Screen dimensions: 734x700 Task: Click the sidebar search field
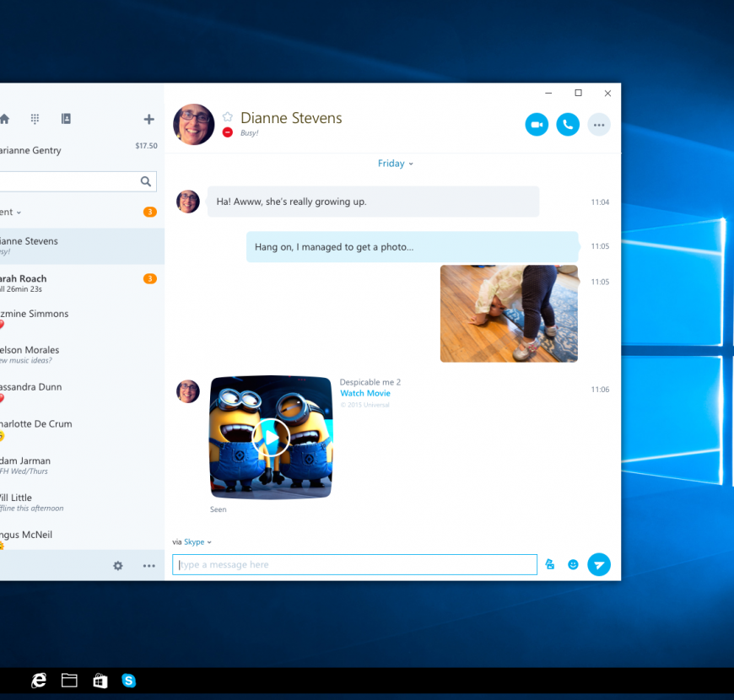[x=78, y=181]
